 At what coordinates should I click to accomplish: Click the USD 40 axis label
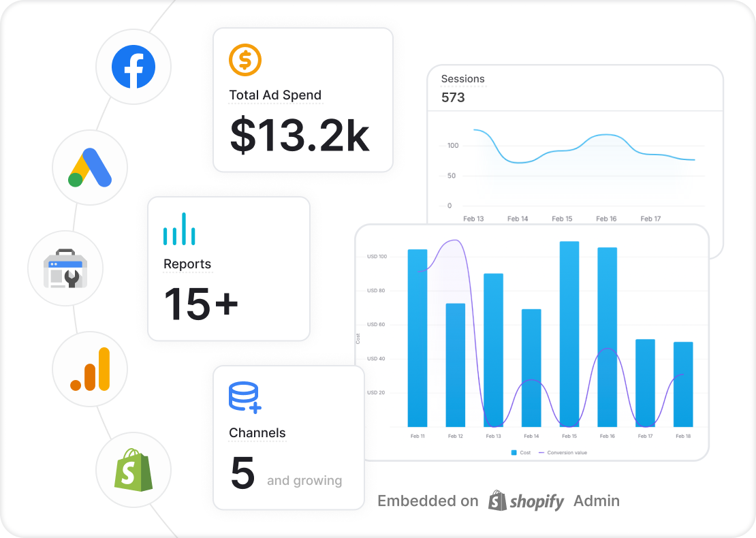pos(376,359)
